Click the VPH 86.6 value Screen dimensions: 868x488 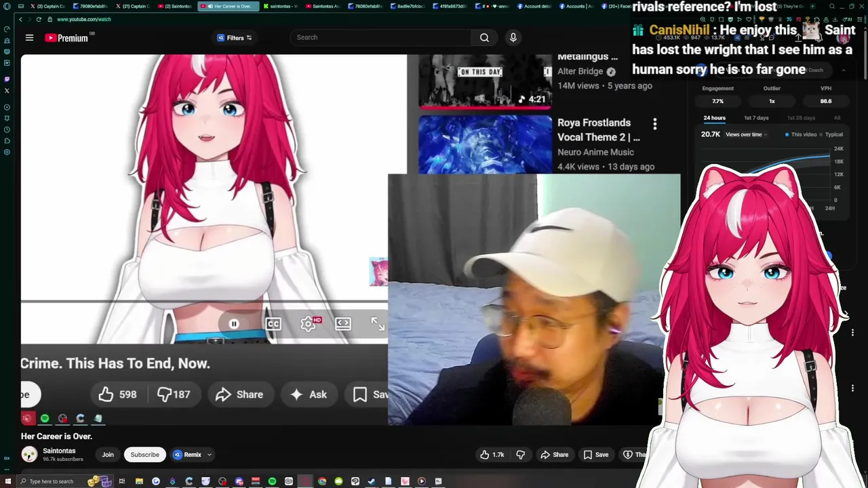pyautogui.click(x=825, y=101)
